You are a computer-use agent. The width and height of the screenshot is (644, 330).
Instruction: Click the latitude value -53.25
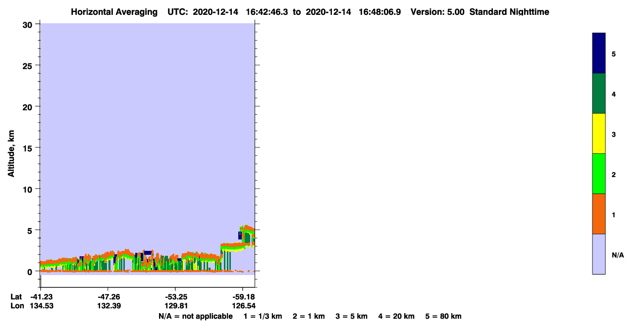[x=175, y=297]
